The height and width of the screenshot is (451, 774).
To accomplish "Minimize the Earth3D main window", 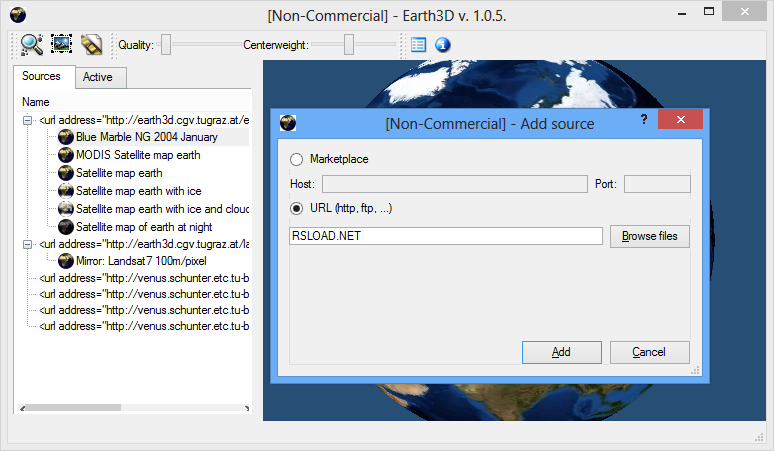I will tap(682, 13).
